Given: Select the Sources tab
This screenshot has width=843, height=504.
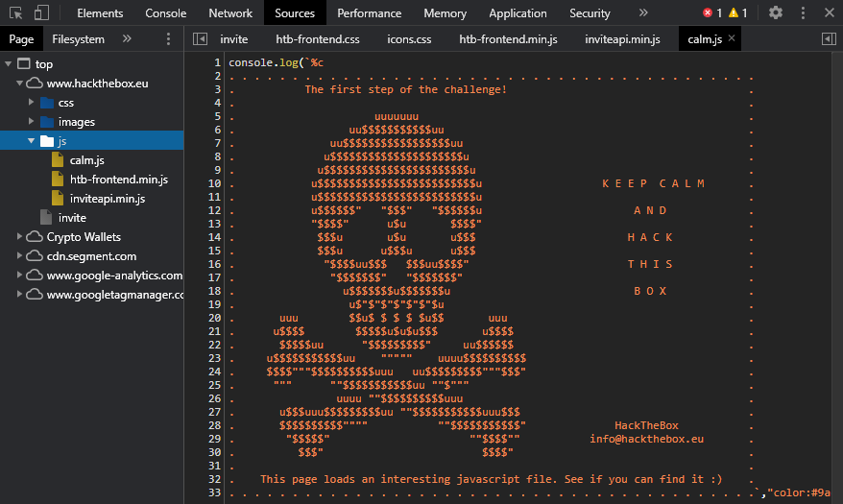Looking at the screenshot, I should (295, 12).
